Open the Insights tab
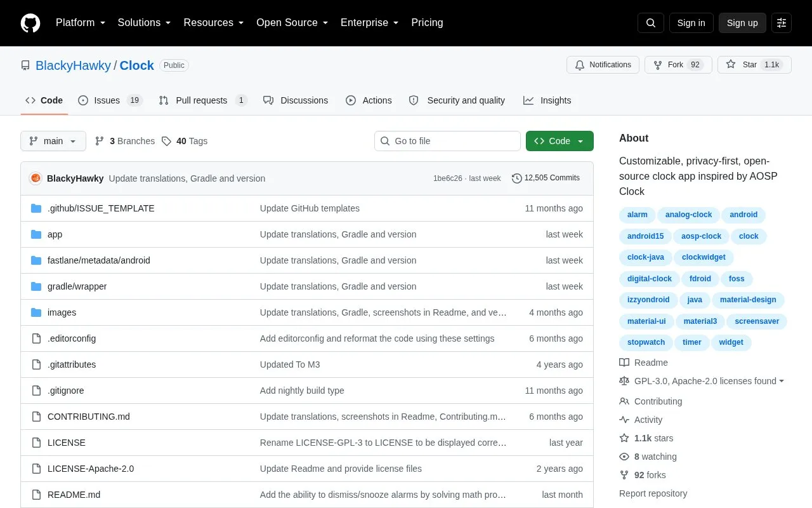 [547, 100]
